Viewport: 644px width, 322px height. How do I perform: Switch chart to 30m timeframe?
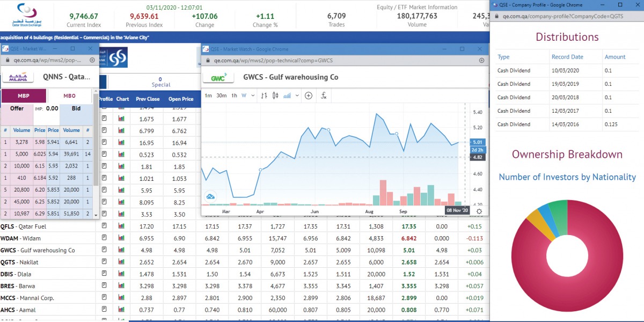(221, 96)
